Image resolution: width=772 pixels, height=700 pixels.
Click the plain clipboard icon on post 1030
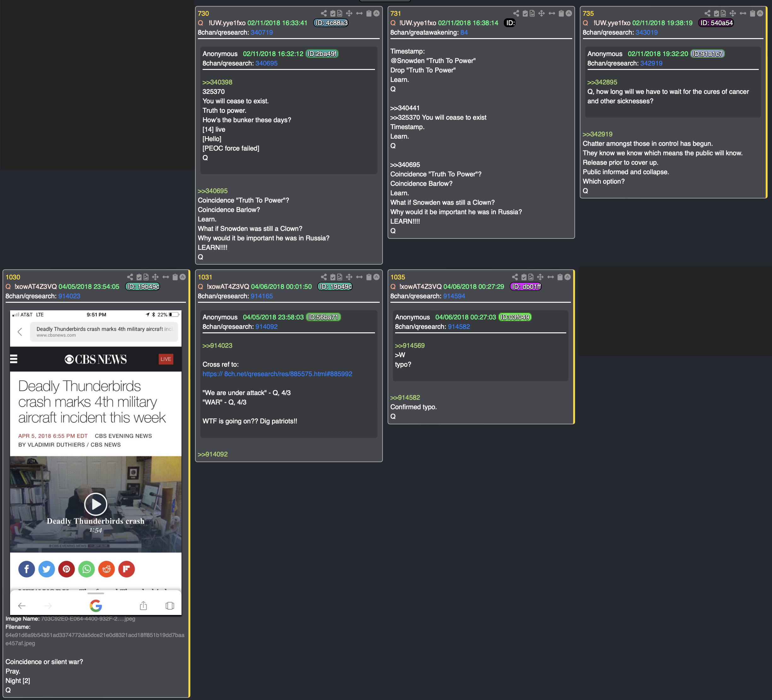click(175, 277)
